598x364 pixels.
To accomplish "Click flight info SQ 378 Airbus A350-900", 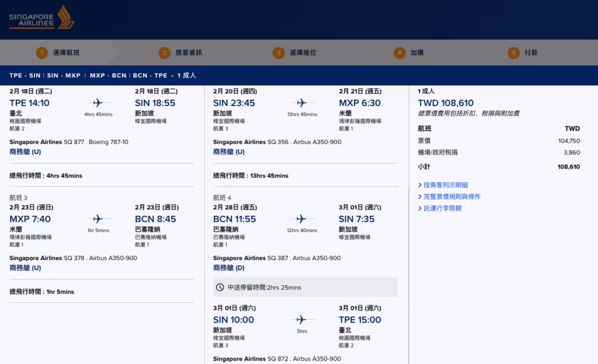I will tap(73, 258).
